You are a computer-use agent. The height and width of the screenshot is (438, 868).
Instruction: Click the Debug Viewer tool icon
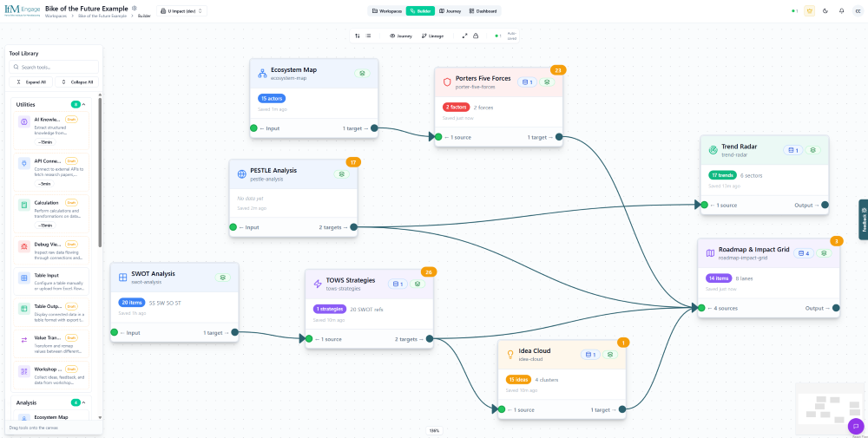[23, 246]
